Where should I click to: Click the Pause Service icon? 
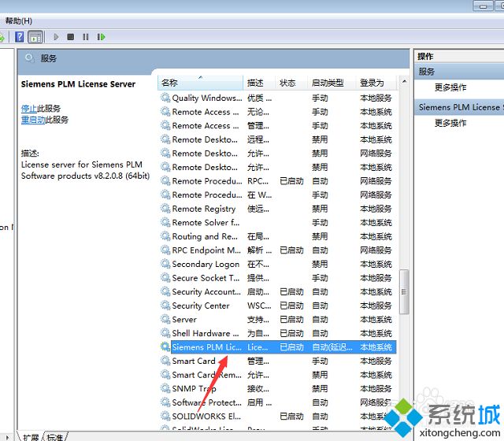85,37
